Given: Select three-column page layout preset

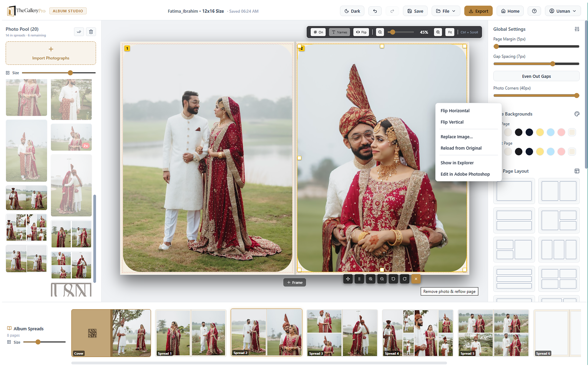Looking at the screenshot, I should tap(559, 249).
